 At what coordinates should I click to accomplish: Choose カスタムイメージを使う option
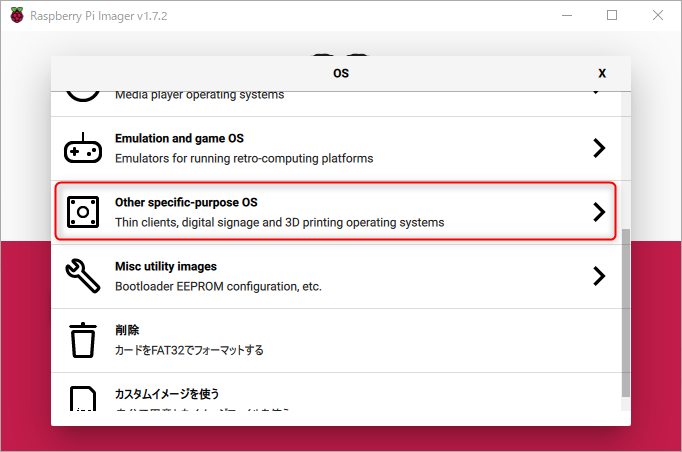[336, 392]
